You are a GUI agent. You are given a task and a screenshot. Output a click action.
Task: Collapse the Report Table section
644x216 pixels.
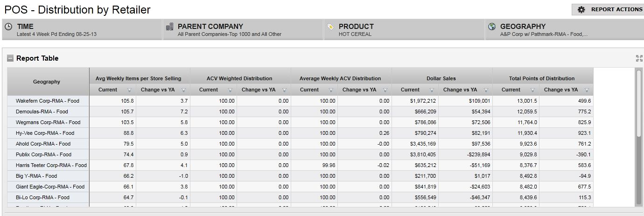coord(10,58)
